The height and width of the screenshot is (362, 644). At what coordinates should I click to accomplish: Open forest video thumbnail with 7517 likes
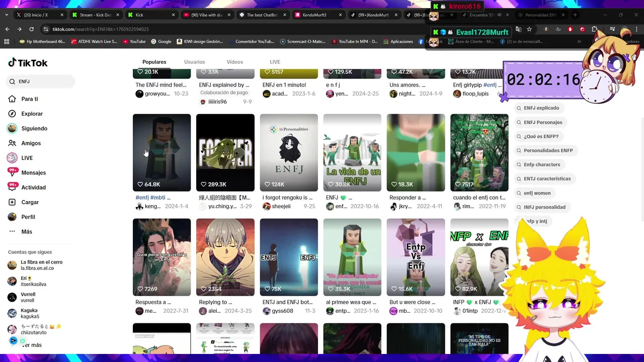point(479,152)
